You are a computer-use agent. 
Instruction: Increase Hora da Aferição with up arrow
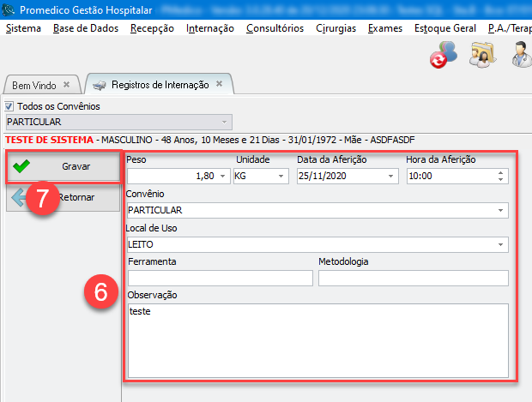coord(501,172)
